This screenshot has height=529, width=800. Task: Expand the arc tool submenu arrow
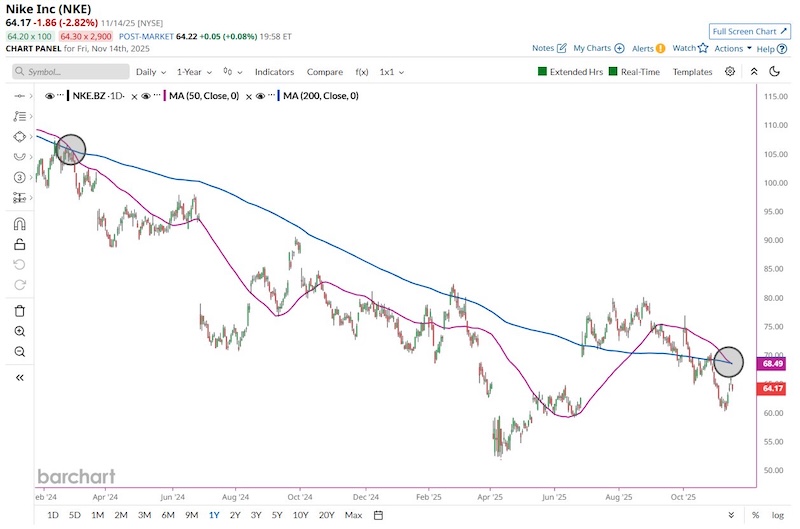click(31, 157)
